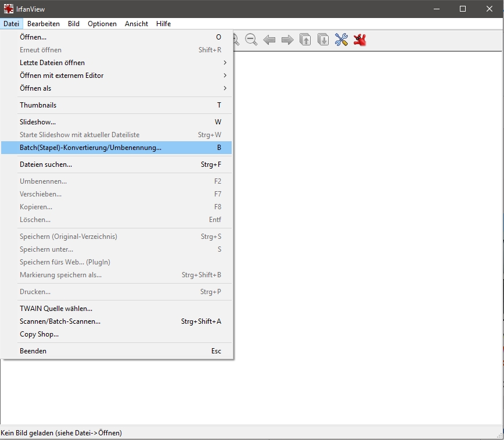
Task: Click Beenden to exit IrfanView
Action: 116,351
